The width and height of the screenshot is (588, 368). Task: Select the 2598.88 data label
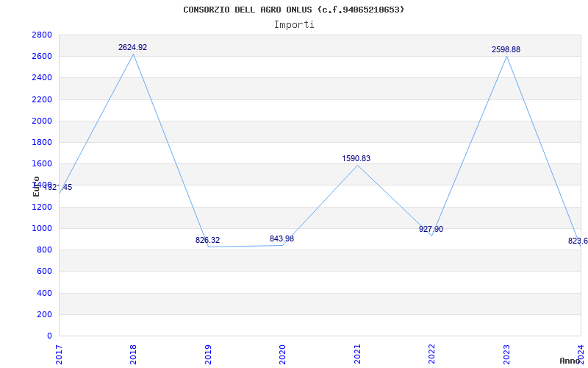(x=506, y=49)
